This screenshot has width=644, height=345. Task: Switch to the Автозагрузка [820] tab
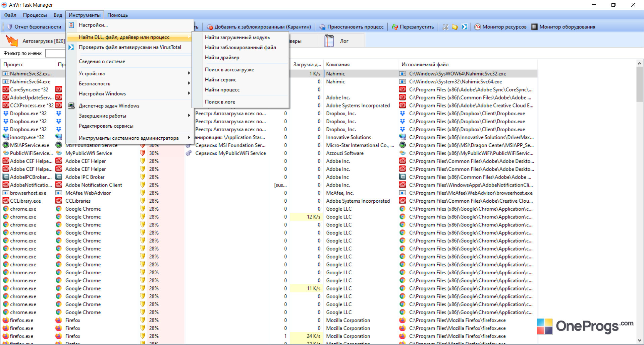pos(35,41)
